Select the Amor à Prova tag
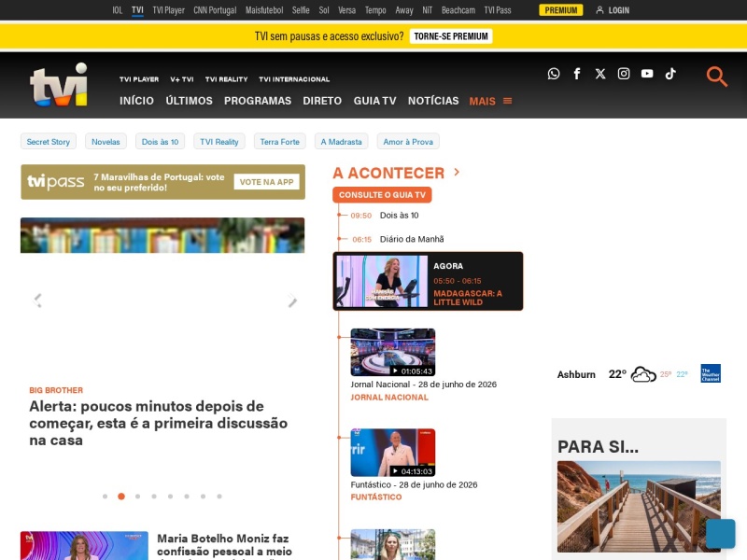The image size is (747, 560). click(x=408, y=142)
